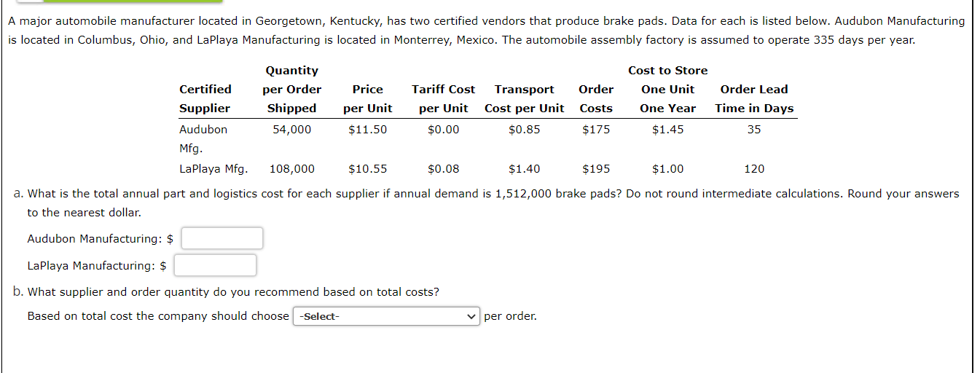Select the Order Costs column header

coord(596,99)
